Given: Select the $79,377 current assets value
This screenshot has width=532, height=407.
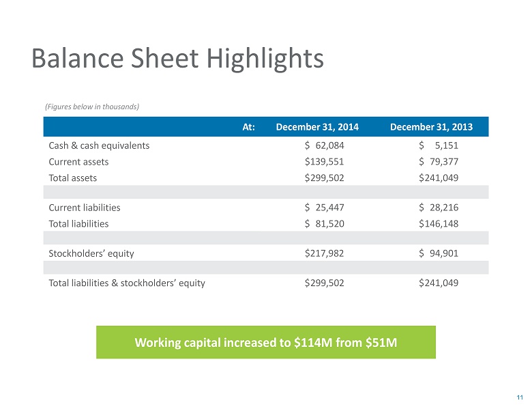Looking at the screenshot, I should tap(439, 162).
